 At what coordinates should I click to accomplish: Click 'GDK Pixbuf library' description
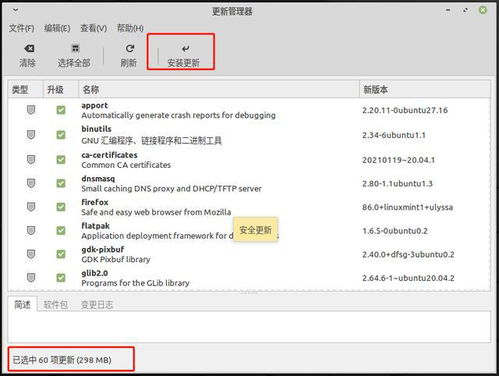coord(116,259)
